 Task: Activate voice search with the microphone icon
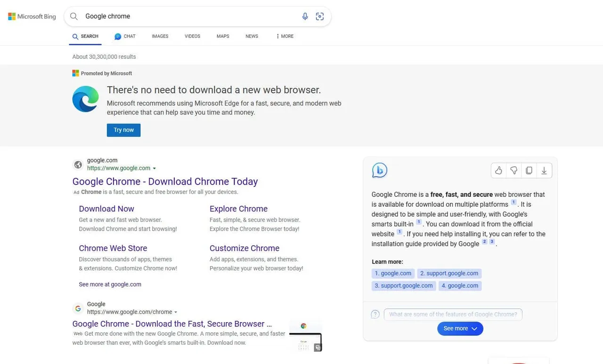coord(305,16)
